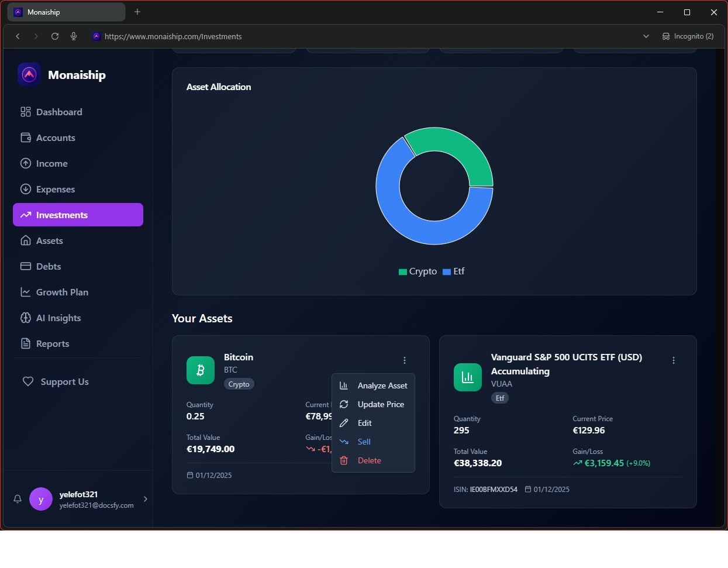Select Delete in the context menu
728x568 pixels.
[373, 460]
